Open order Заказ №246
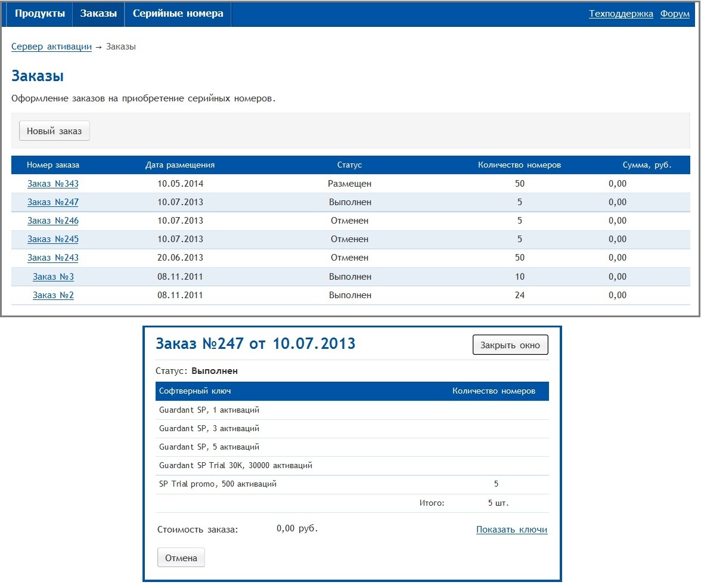Viewport: 701px width, 588px height. (53, 221)
